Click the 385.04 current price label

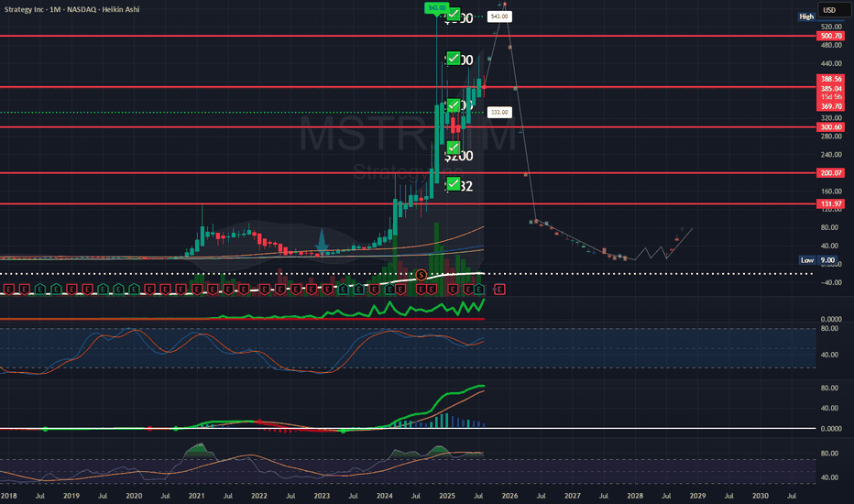coord(831,88)
